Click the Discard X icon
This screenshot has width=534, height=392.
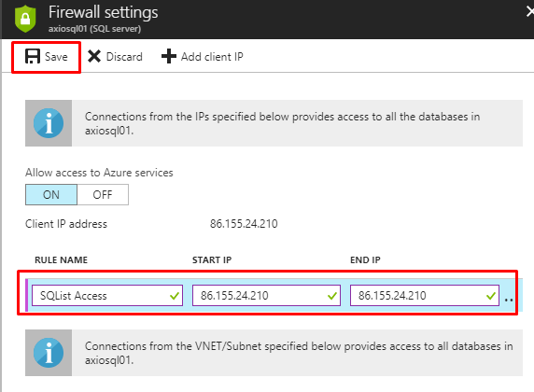[x=94, y=56]
